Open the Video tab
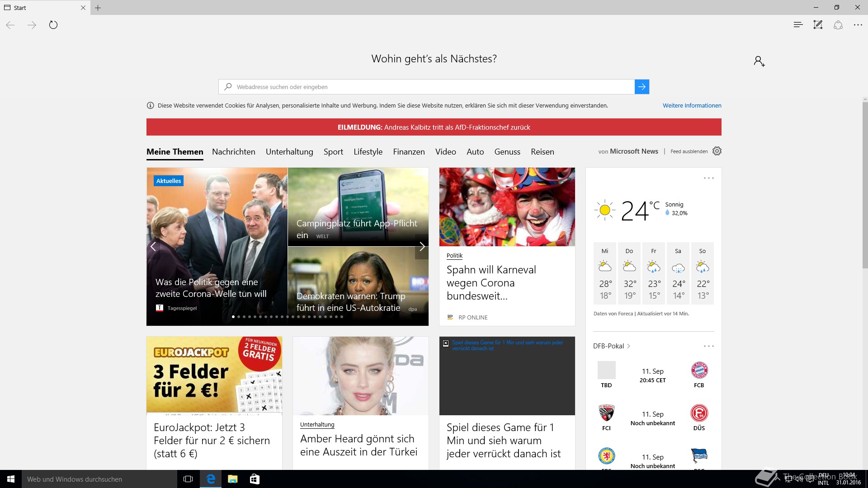The image size is (868, 488). pyautogui.click(x=446, y=152)
